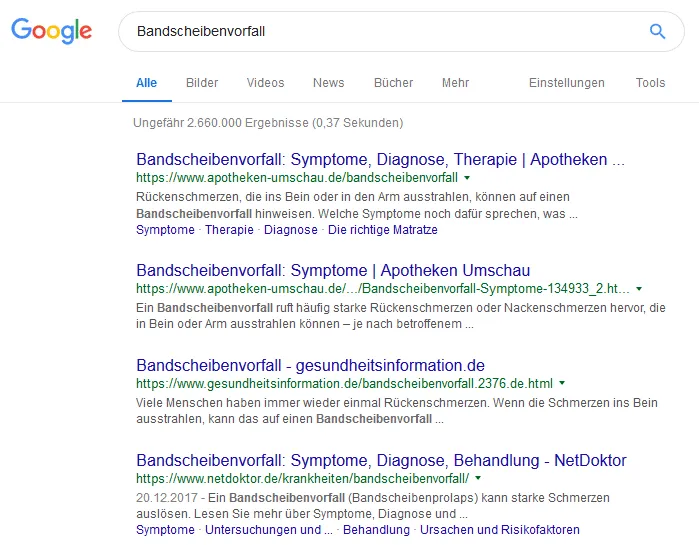This screenshot has width=699, height=545.
Task: Open NetDoktor 'Symptome, Diagnose, Behandlung' result
Action: (x=381, y=460)
